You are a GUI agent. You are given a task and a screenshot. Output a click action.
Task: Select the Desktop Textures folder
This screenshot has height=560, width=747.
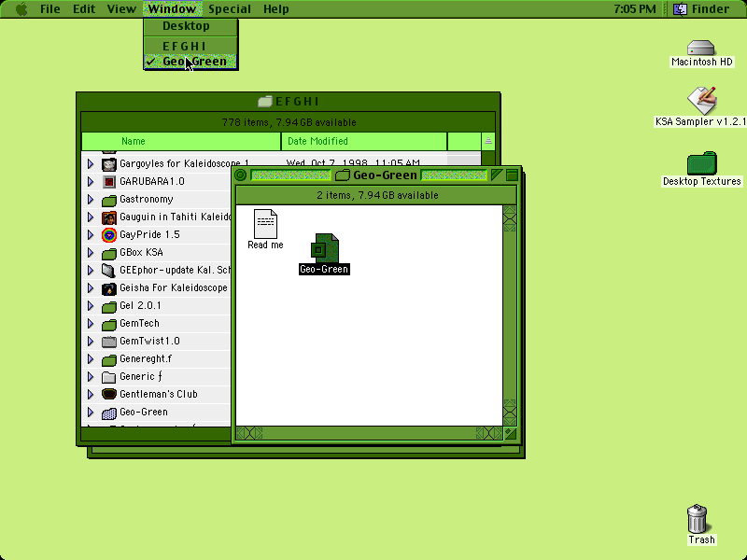(702, 162)
